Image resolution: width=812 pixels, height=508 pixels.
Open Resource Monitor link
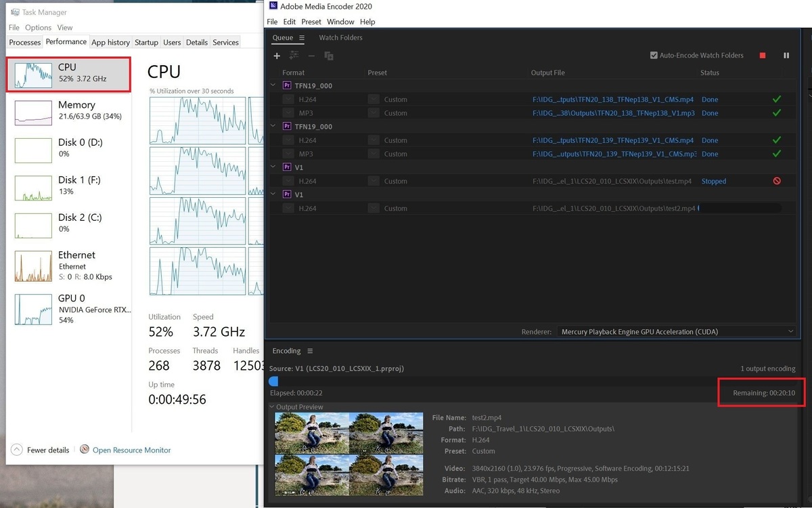[x=131, y=450]
